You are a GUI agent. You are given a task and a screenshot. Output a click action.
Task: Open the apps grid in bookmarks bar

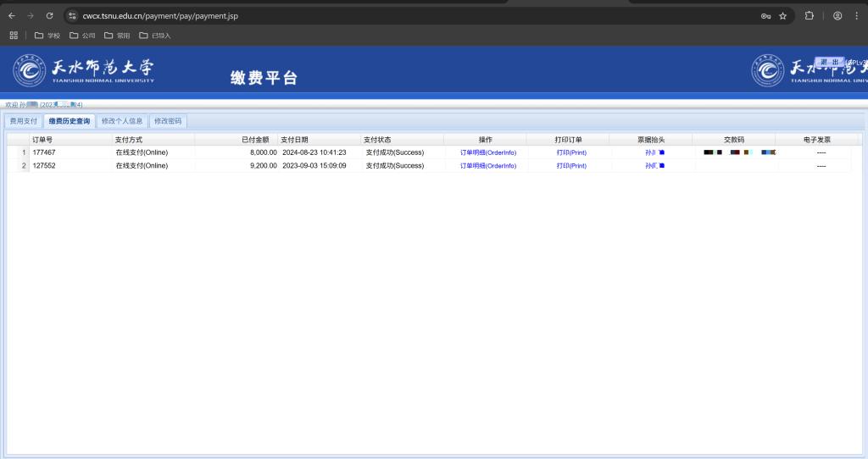[x=13, y=36]
